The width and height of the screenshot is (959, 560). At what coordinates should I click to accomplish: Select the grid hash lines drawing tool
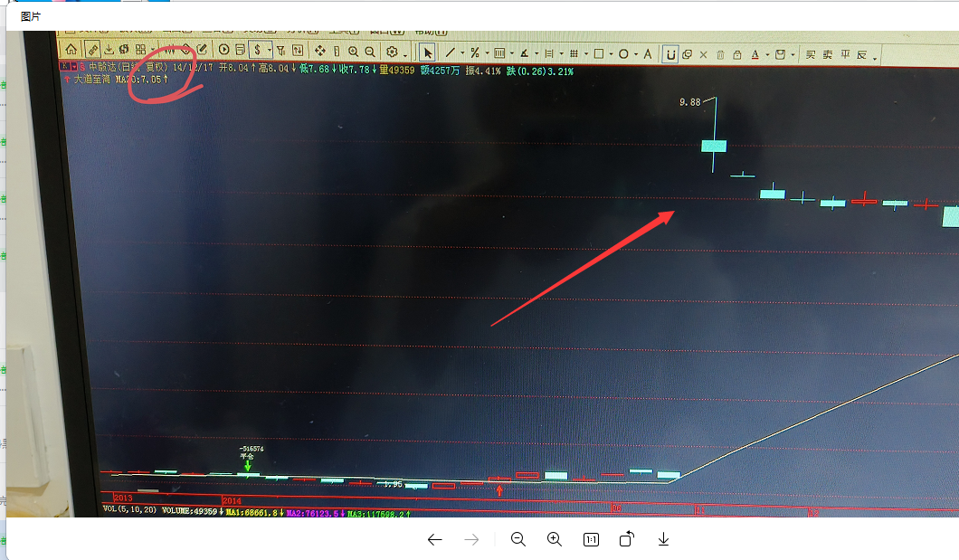click(x=574, y=53)
